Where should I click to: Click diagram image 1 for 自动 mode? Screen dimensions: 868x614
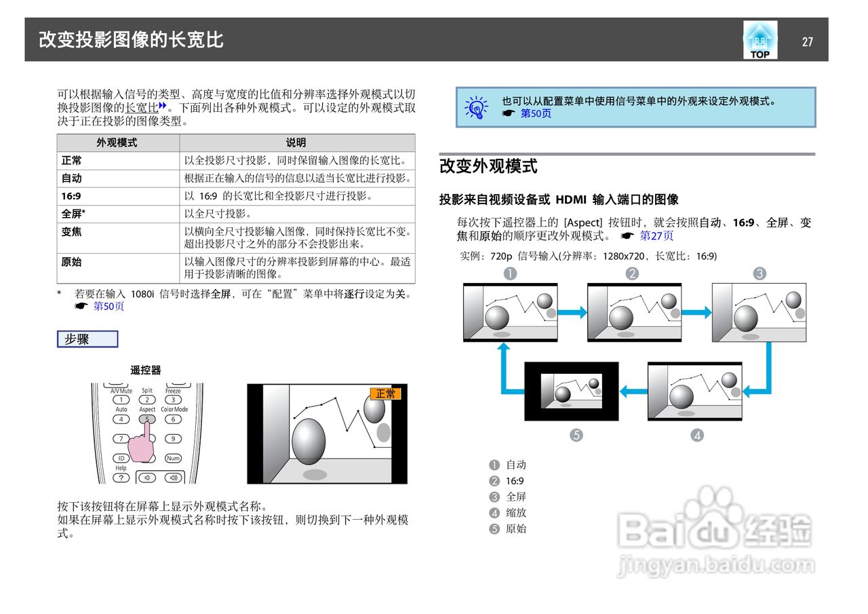(x=510, y=312)
